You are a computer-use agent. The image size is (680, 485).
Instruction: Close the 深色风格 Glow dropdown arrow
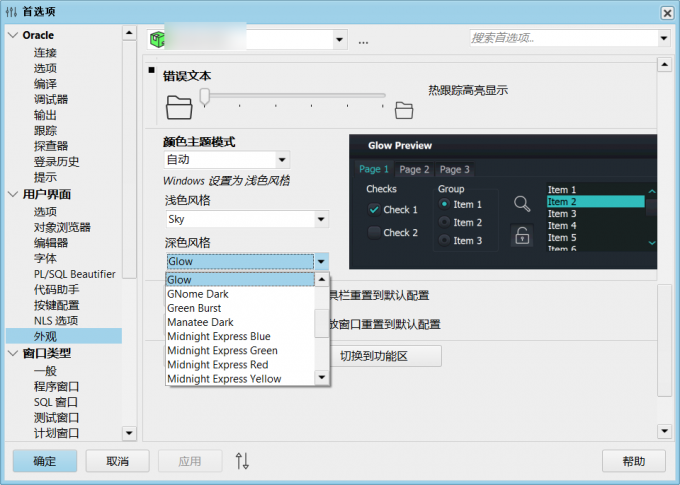[x=321, y=262]
